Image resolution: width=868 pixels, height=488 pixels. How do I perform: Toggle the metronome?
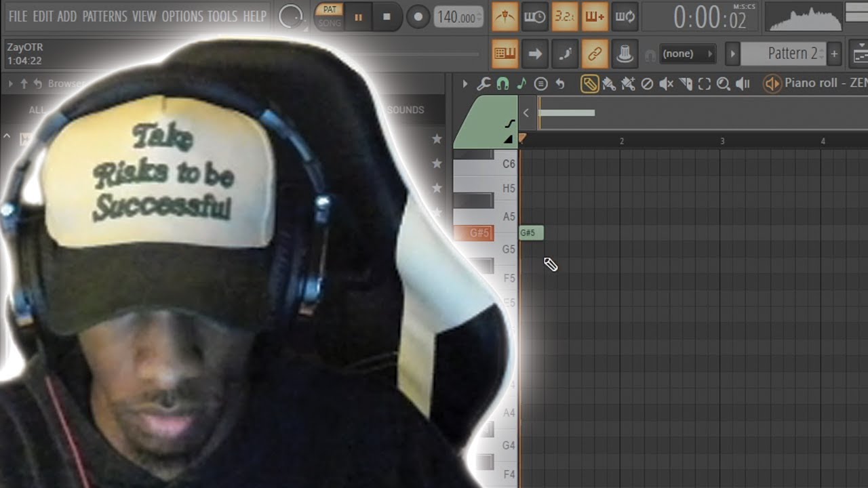[x=505, y=17]
